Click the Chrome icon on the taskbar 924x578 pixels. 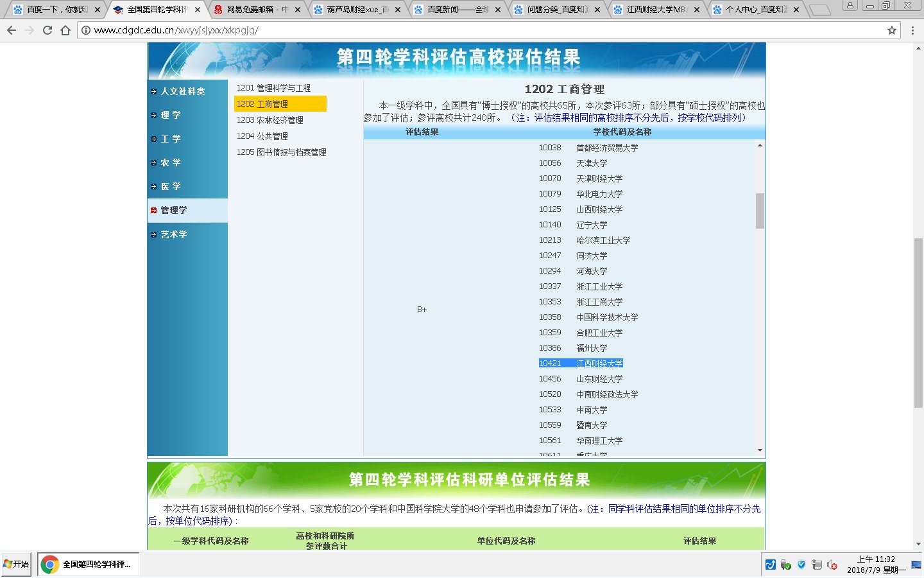[48, 564]
